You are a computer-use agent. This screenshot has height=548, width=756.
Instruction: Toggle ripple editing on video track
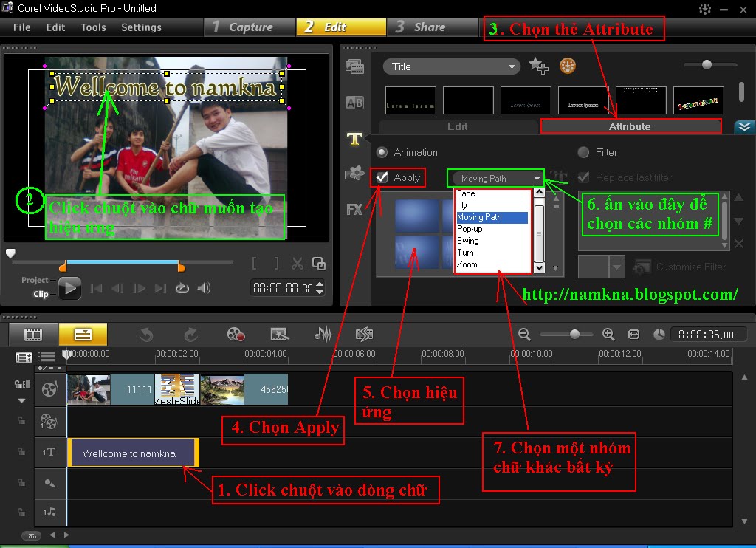coord(22,385)
